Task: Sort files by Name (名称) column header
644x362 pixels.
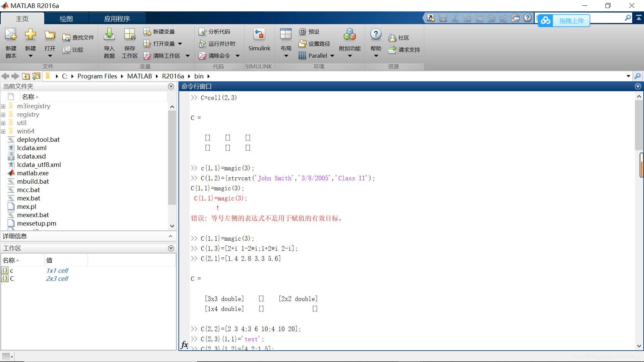Action: click(x=94, y=97)
